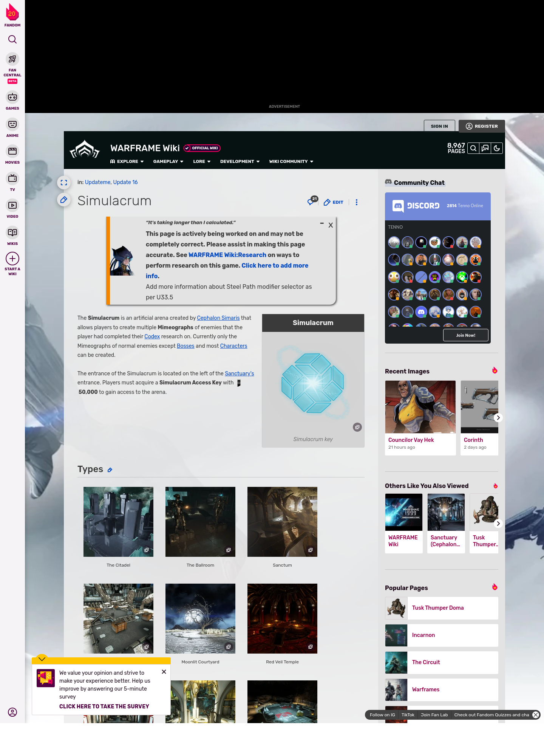Click the floating pencil edit icon
This screenshot has width=544, height=756.
click(64, 200)
